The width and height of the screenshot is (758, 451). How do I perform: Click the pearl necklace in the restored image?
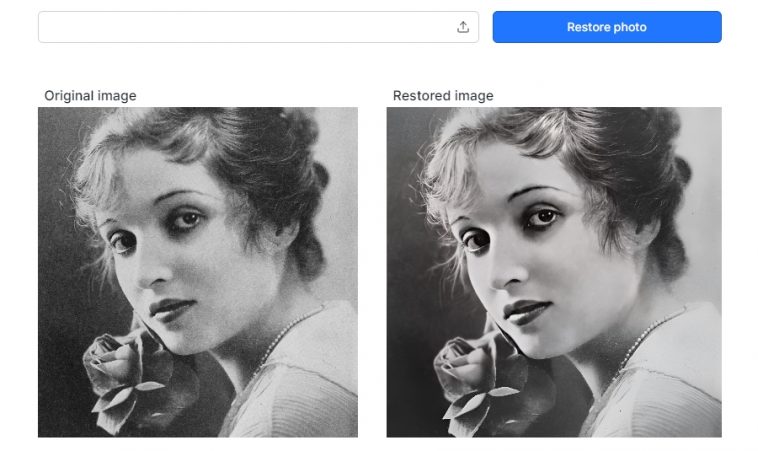tap(648, 338)
